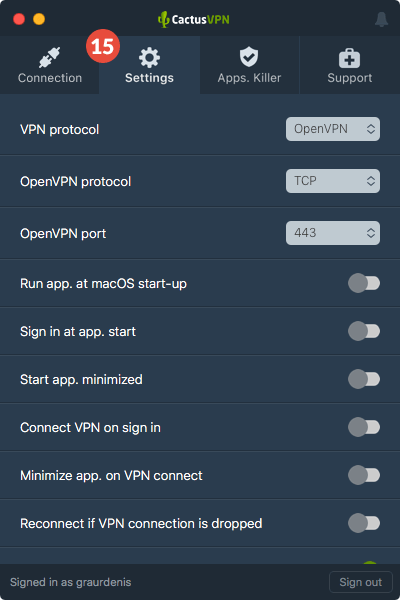Go to the Connection tab
This screenshot has height=600, width=400.
pyautogui.click(x=50, y=65)
